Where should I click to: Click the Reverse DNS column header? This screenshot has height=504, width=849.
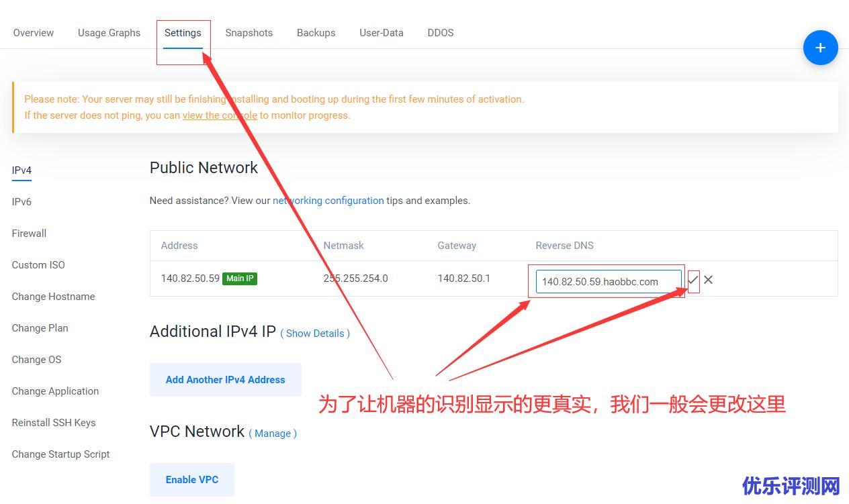pyautogui.click(x=564, y=246)
